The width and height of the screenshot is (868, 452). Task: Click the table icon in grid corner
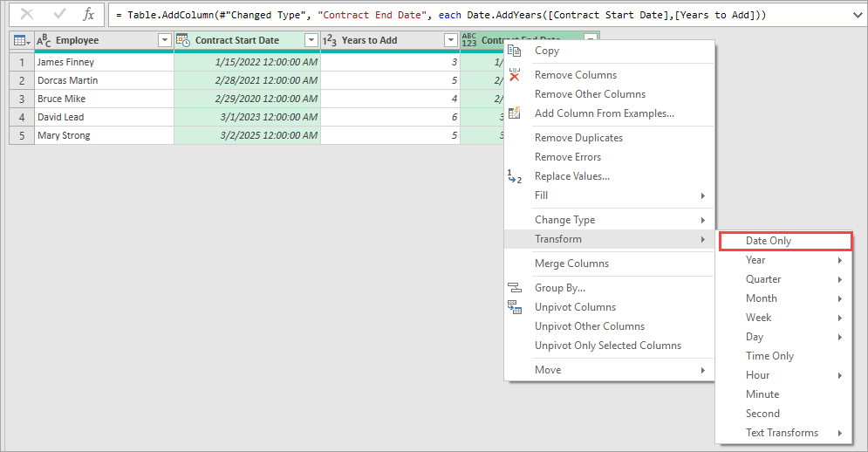coord(21,41)
